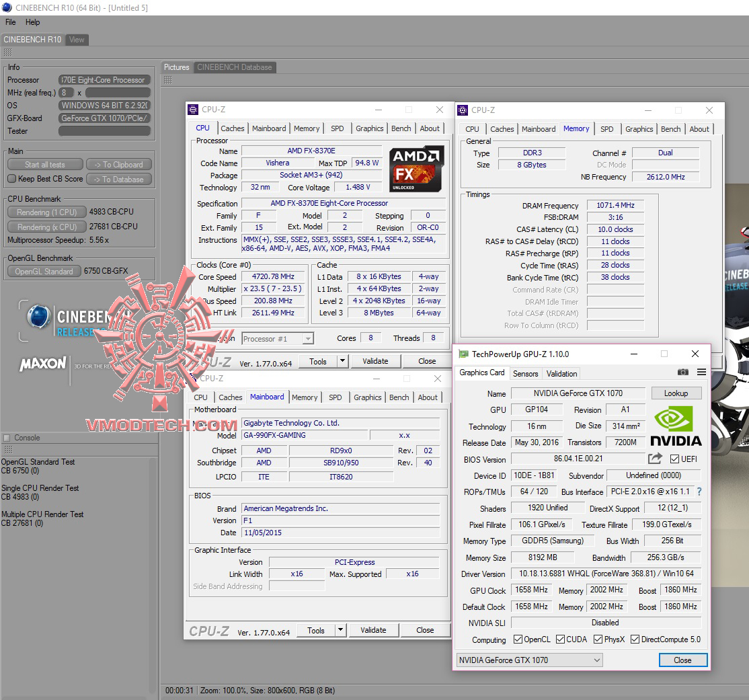
Task: Click GFX-Board field in Info panel
Action: pyautogui.click(x=105, y=118)
